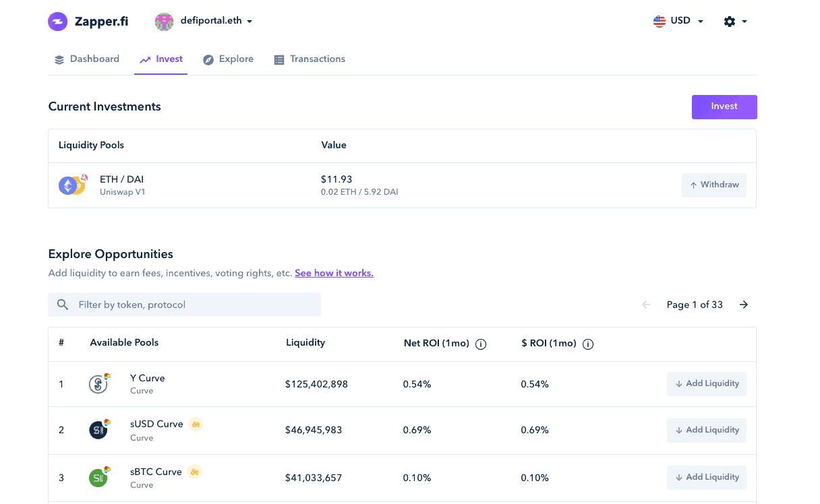
Task: Click the rewards badge beside sUSD Curve
Action: click(x=196, y=424)
